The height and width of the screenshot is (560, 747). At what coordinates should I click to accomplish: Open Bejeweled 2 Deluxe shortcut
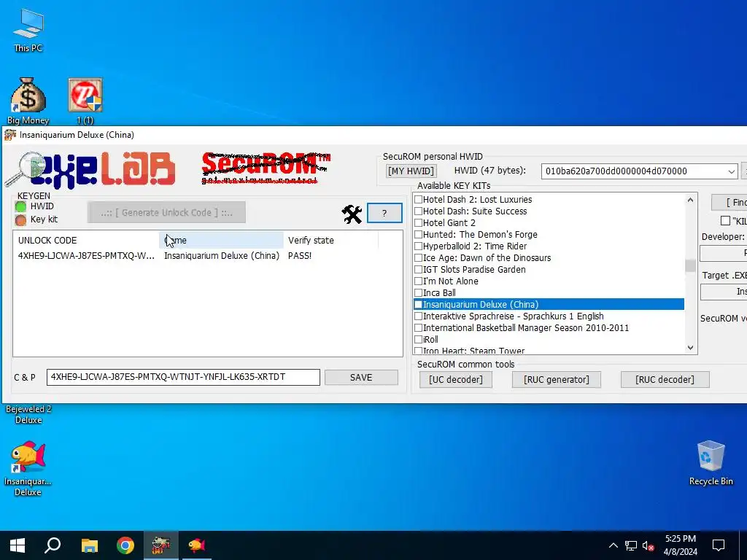(28, 414)
